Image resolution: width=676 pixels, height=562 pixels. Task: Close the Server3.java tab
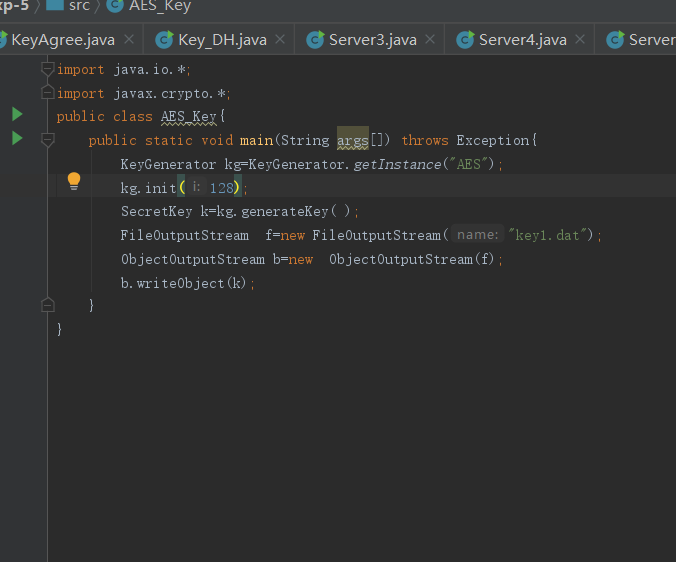coord(430,39)
